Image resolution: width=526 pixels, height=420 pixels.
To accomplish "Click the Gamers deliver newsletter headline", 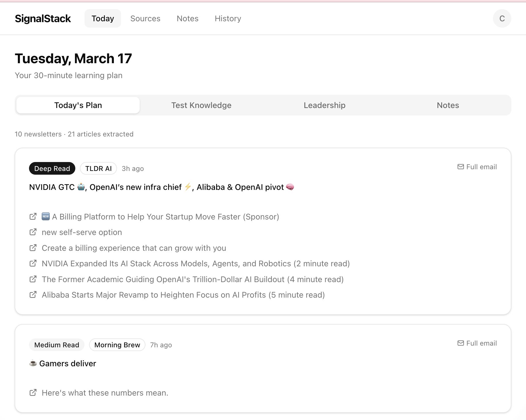I will coord(63,363).
